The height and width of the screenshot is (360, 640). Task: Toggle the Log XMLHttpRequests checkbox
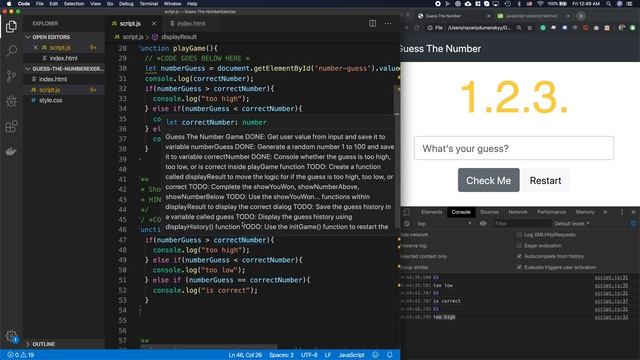tap(519, 235)
